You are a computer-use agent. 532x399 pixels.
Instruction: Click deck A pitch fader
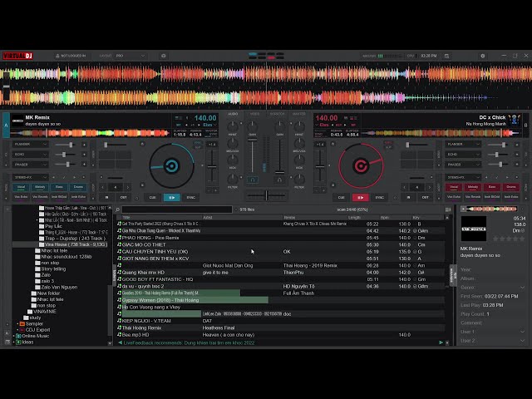tap(212, 166)
